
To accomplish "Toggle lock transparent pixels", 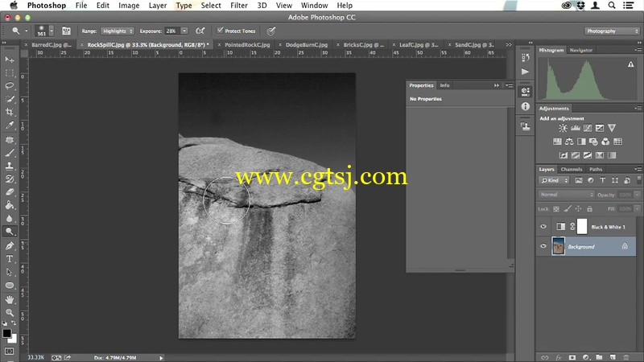I will tap(556, 209).
